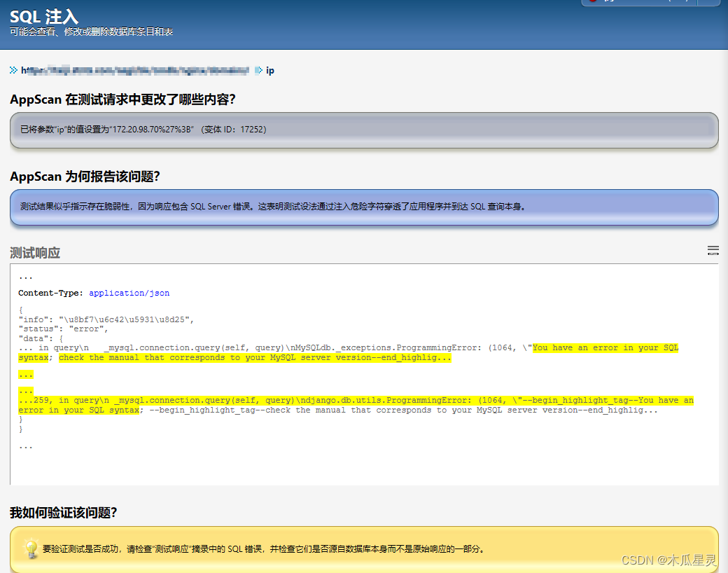
Task: Click the box with parameter value 172.20.98.70%27%3B
Action: pyautogui.click(x=364, y=130)
